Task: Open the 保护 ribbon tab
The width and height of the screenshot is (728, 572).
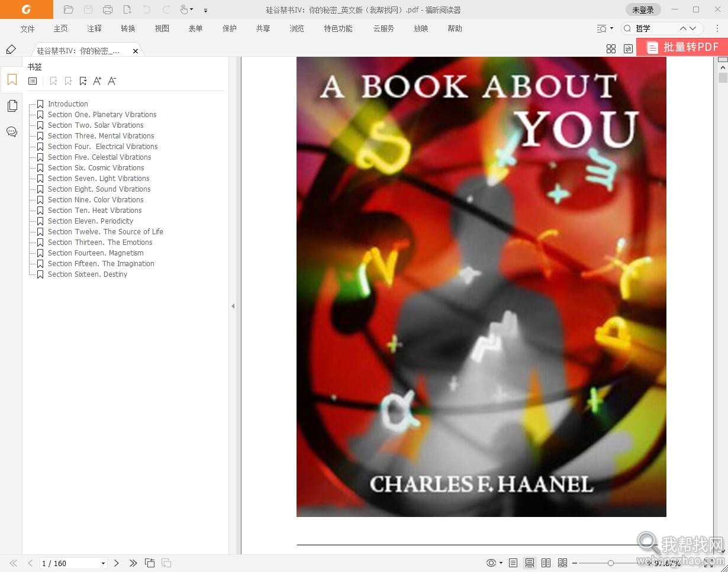Action: (230, 28)
